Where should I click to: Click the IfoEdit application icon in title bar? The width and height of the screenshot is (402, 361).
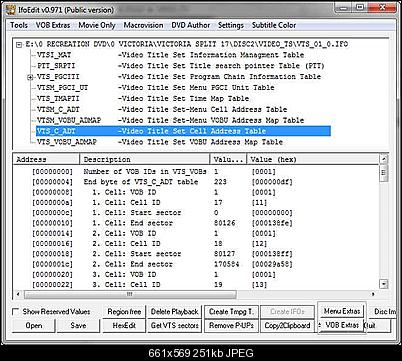click(11, 9)
